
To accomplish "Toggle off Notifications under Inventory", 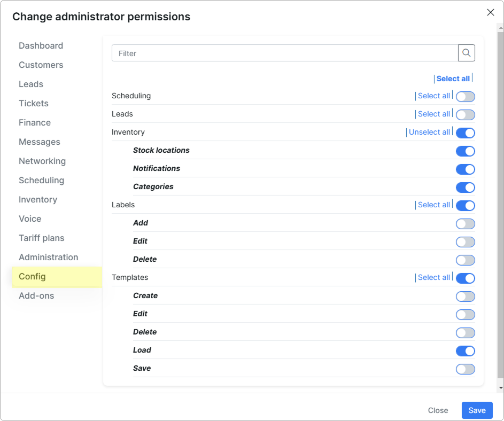I will point(465,169).
